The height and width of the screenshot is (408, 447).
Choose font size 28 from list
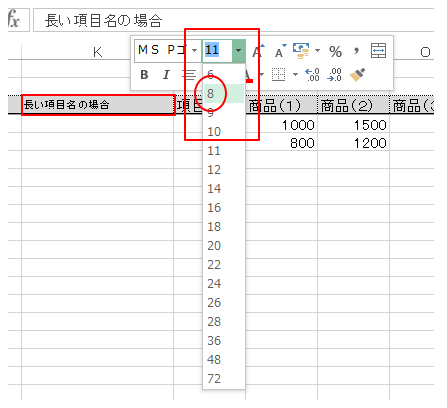click(x=224, y=321)
